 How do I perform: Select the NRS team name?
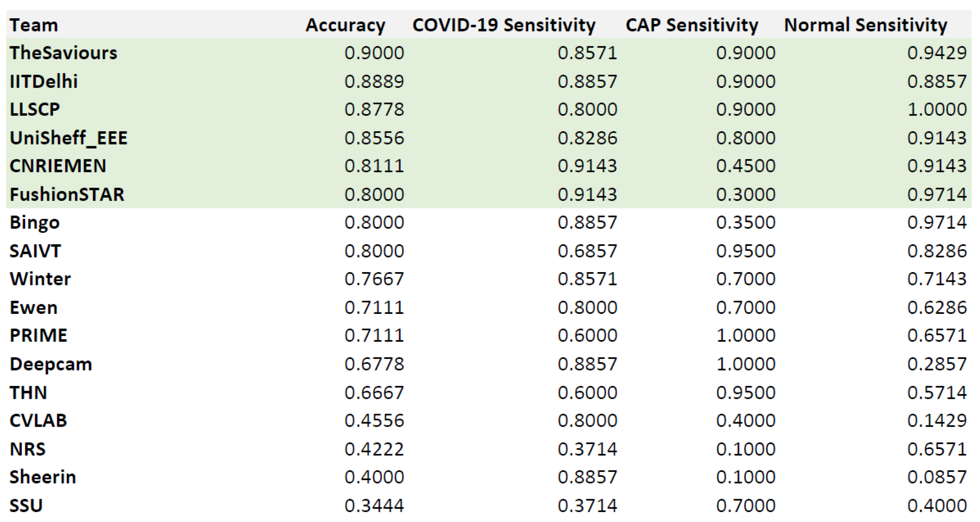(28, 449)
